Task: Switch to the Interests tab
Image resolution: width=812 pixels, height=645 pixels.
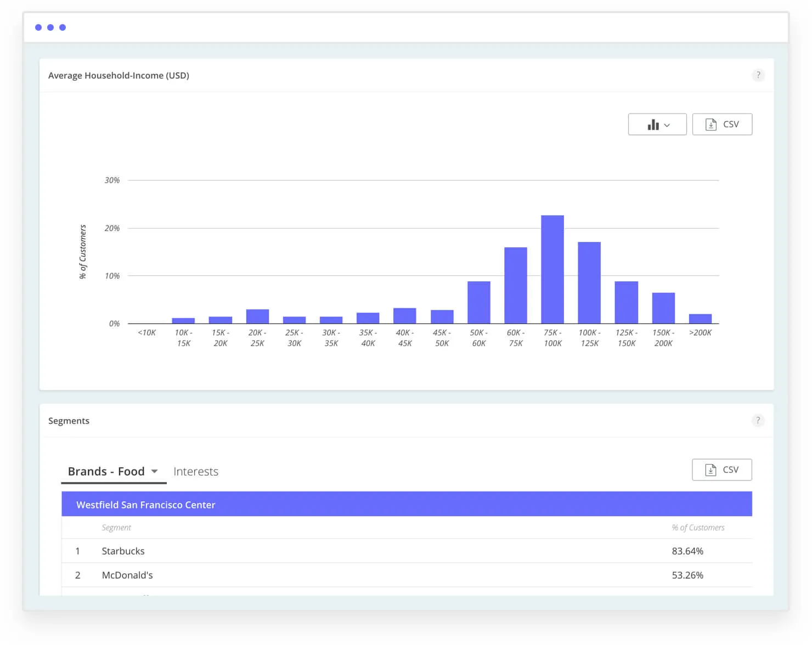Action: click(x=196, y=471)
